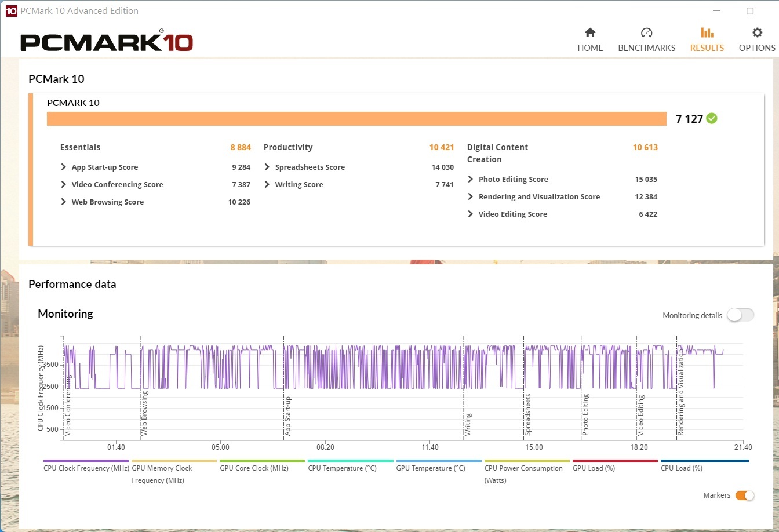Screen dimensions: 779x532
Task: Turn off the Markers toggle
Action: (745, 495)
